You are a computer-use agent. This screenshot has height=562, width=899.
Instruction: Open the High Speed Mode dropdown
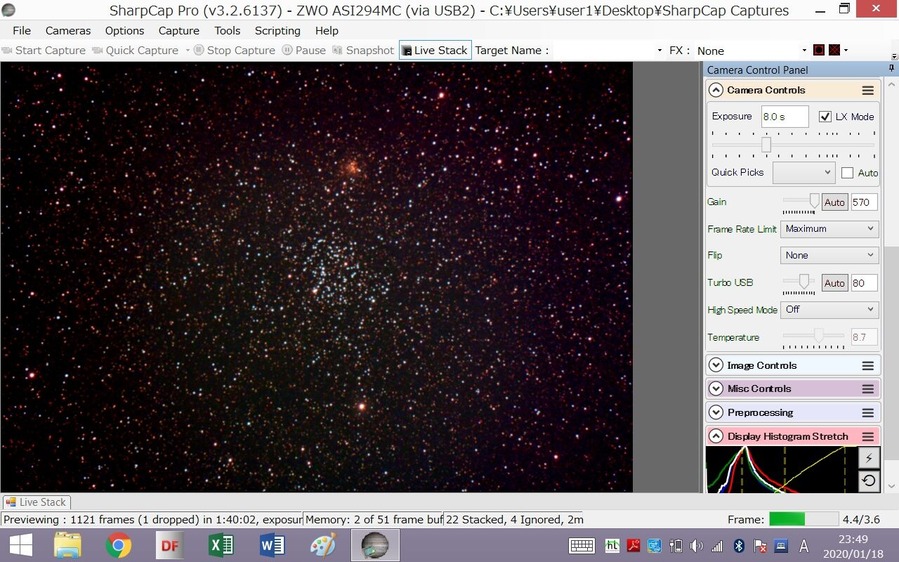pyautogui.click(x=829, y=310)
